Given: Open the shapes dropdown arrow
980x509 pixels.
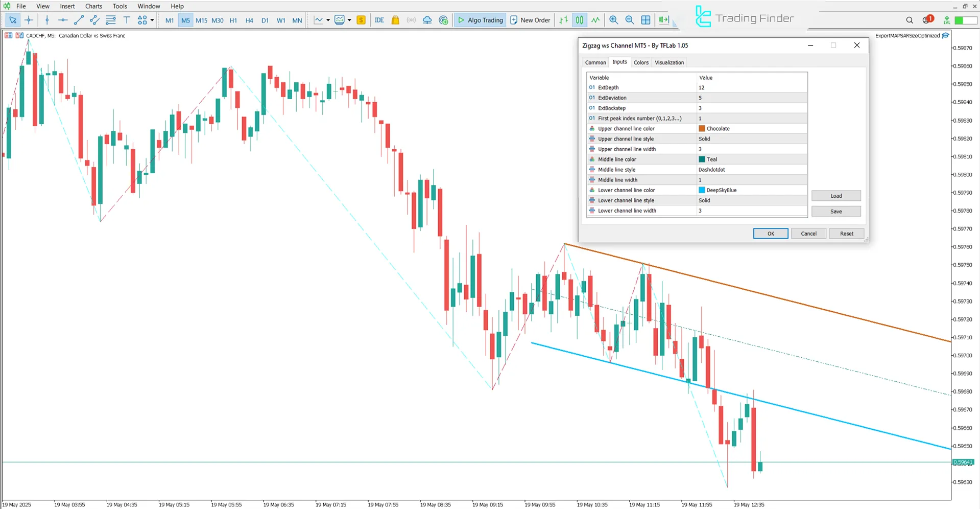Looking at the screenshot, I should [152, 20].
